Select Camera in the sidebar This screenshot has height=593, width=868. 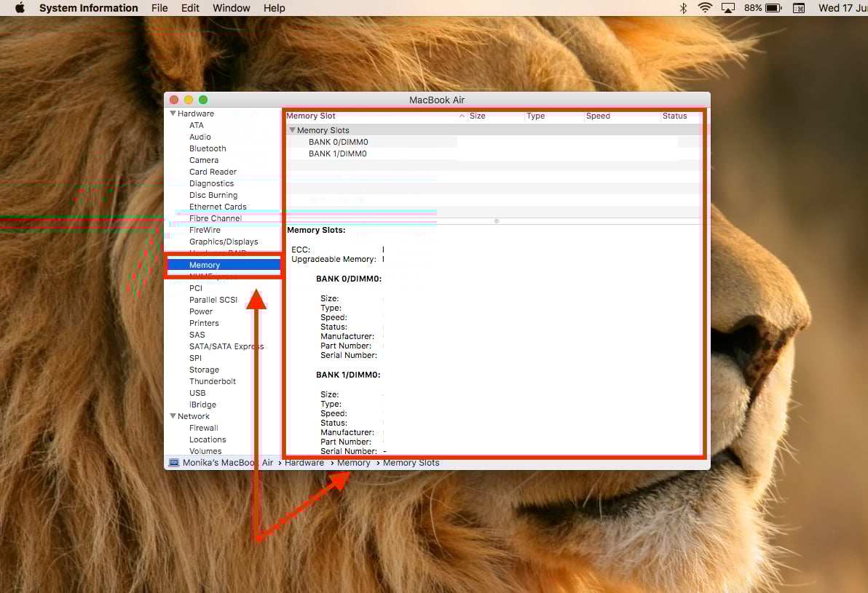pos(204,160)
